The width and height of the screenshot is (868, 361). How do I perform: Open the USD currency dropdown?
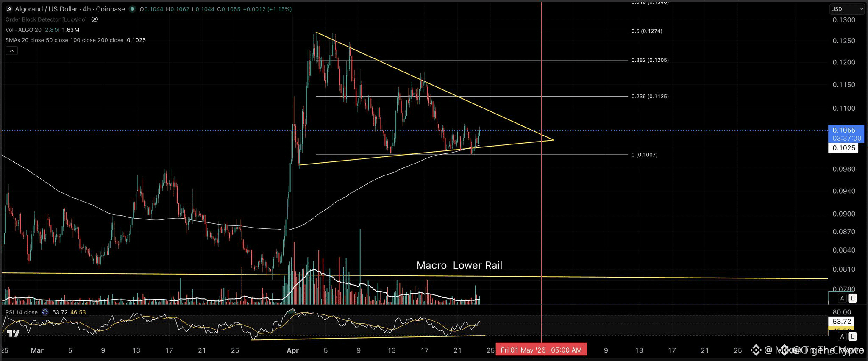tap(847, 9)
